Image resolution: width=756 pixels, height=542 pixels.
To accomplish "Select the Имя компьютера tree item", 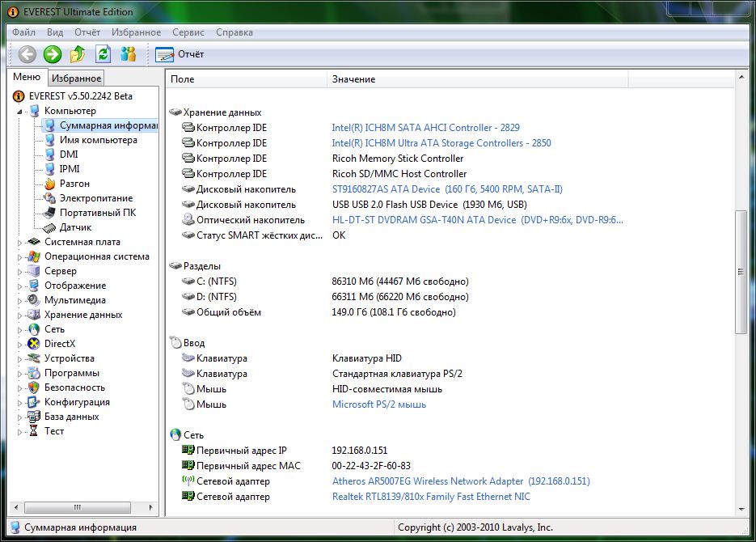I will tap(99, 140).
